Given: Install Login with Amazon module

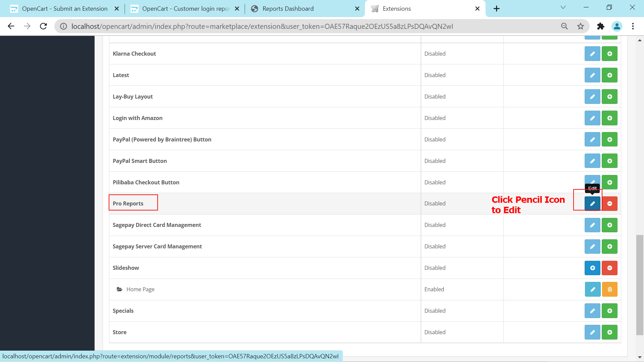Looking at the screenshot, I should tap(609, 118).
